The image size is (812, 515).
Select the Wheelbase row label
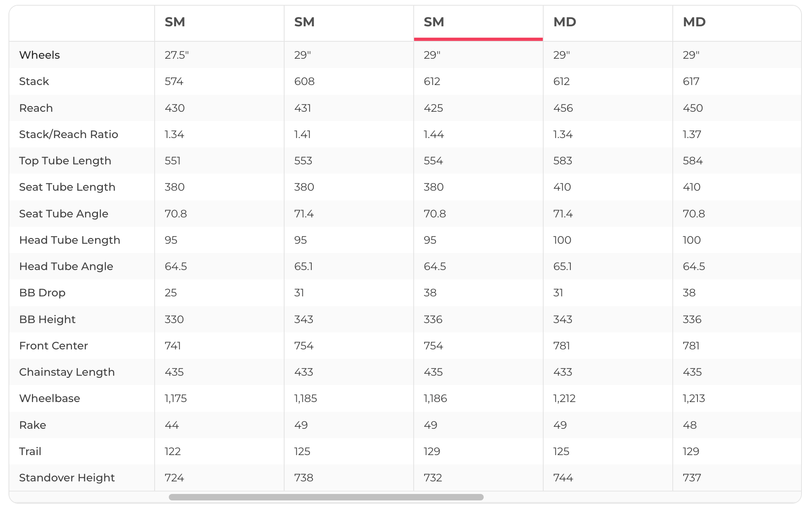click(x=50, y=398)
